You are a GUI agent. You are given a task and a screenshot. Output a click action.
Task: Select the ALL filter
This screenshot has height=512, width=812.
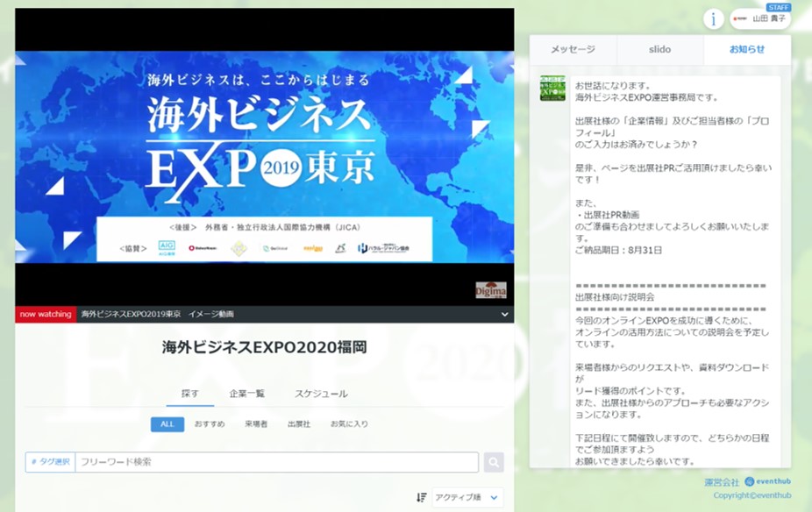(167, 424)
